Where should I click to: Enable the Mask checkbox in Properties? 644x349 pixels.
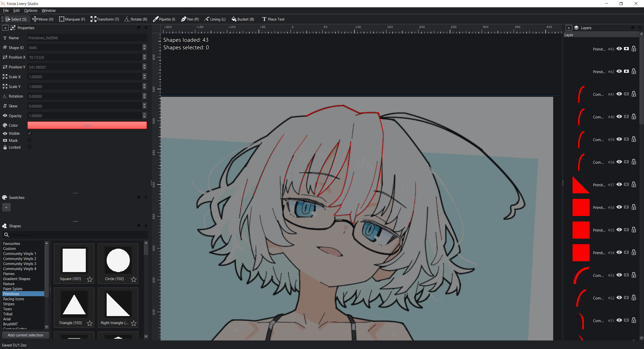click(x=29, y=140)
